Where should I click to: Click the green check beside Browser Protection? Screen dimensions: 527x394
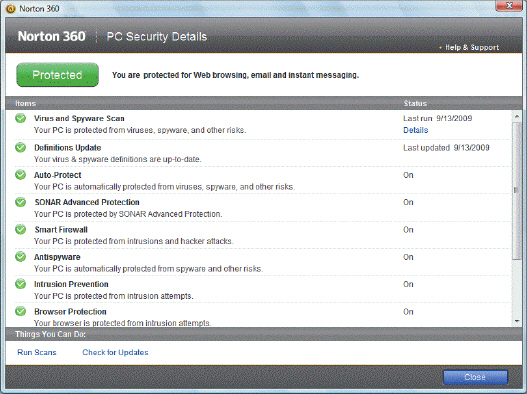coord(21,311)
